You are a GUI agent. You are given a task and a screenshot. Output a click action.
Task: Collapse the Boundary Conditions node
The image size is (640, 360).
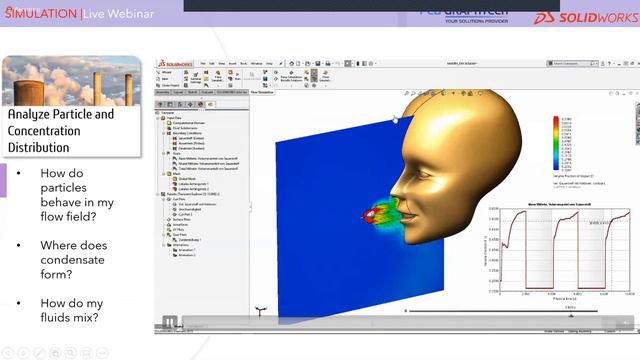[164, 133]
